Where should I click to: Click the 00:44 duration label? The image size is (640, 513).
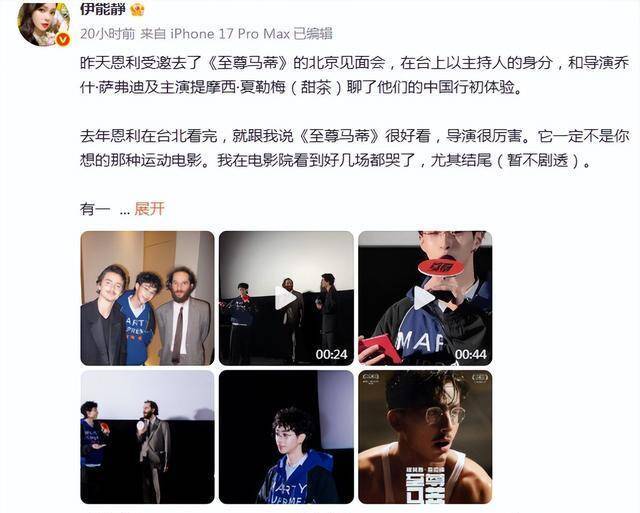pos(470,354)
